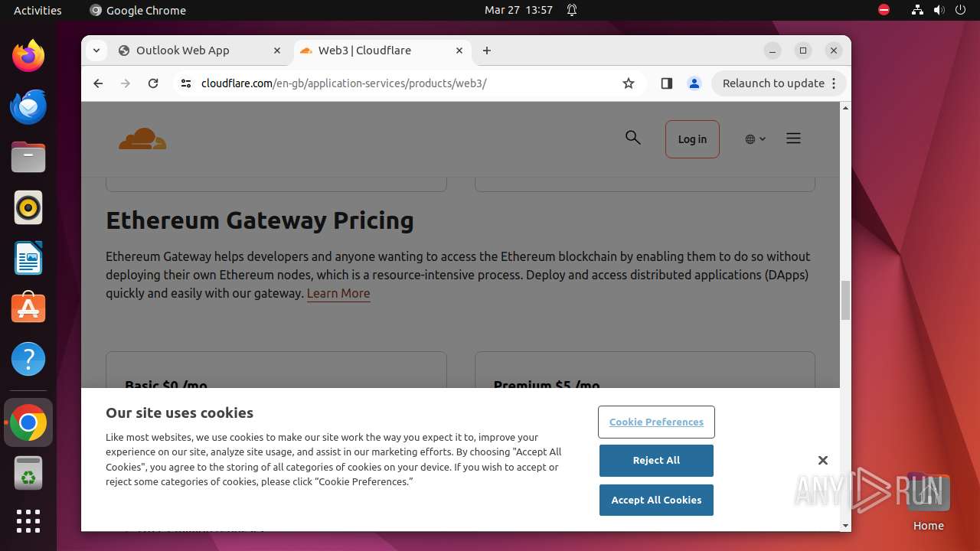Open the tab search dropdown
The image size is (980, 551).
tap(96, 51)
